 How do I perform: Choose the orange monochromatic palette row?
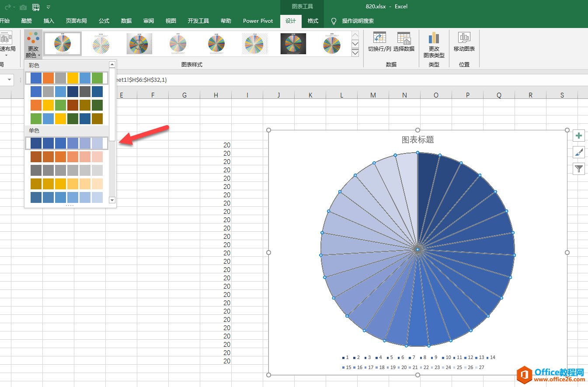[x=66, y=157]
